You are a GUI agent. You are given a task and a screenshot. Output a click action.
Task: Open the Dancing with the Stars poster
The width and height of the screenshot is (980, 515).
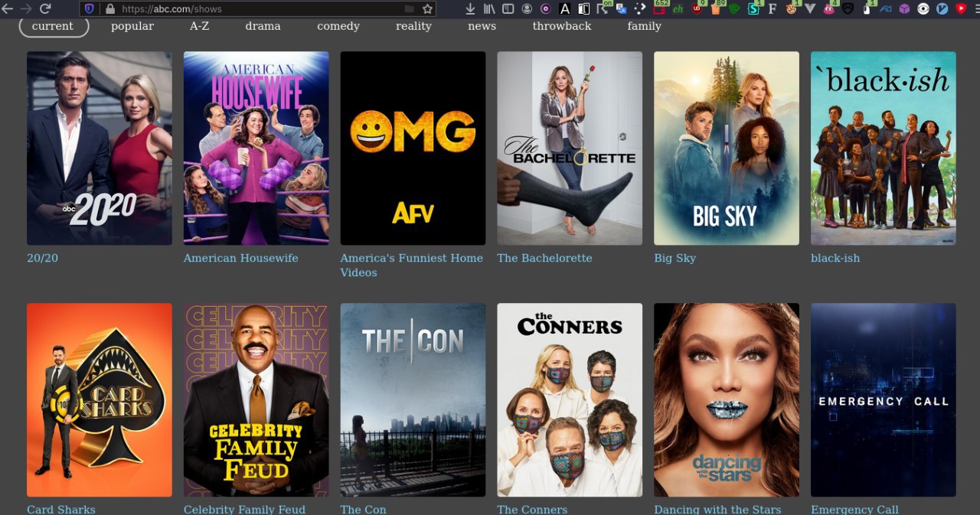click(727, 400)
